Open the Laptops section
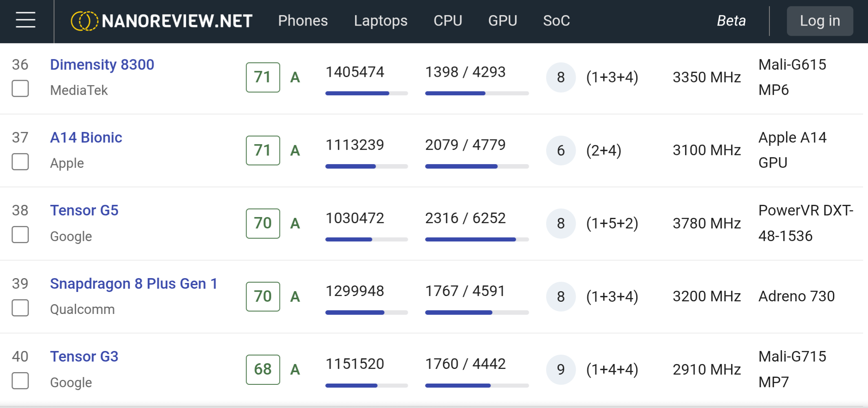The height and width of the screenshot is (408, 868). click(381, 21)
